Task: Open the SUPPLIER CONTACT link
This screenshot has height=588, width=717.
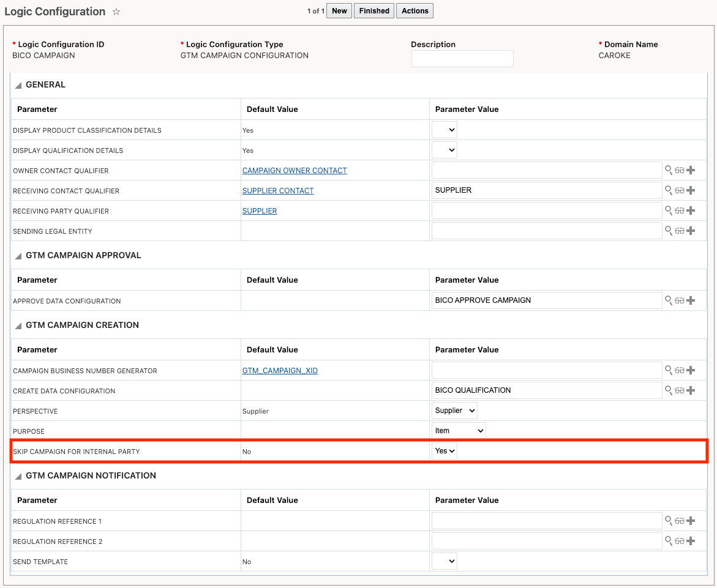Action: pos(278,190)
